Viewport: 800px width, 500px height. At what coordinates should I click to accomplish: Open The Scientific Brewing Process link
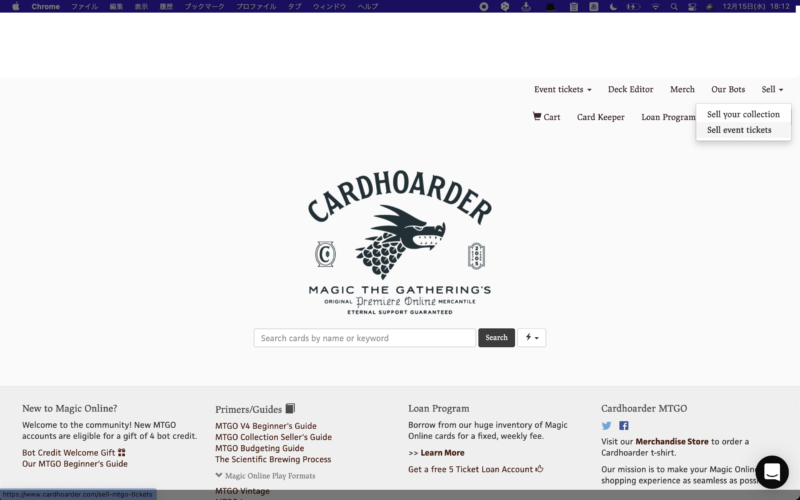pyautogui.click(x=273, y=459)
